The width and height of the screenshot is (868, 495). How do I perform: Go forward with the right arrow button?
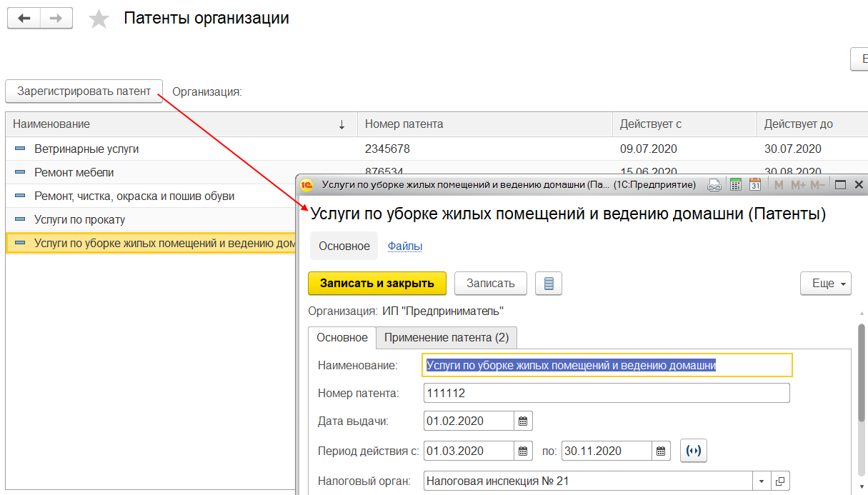56,19
